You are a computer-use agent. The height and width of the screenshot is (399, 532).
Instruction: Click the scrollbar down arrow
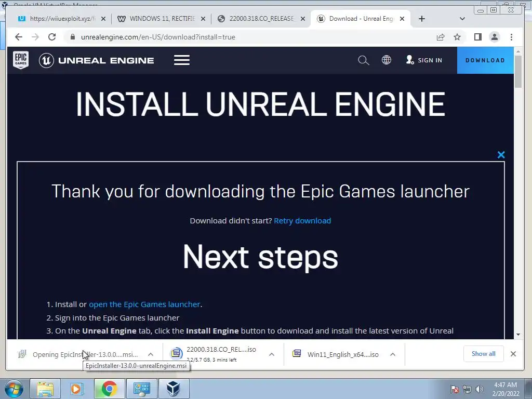[x=518, y=335]
